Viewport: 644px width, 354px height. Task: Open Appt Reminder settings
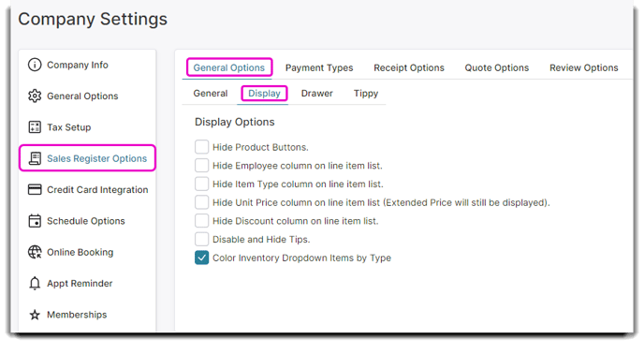click(80, 283)
